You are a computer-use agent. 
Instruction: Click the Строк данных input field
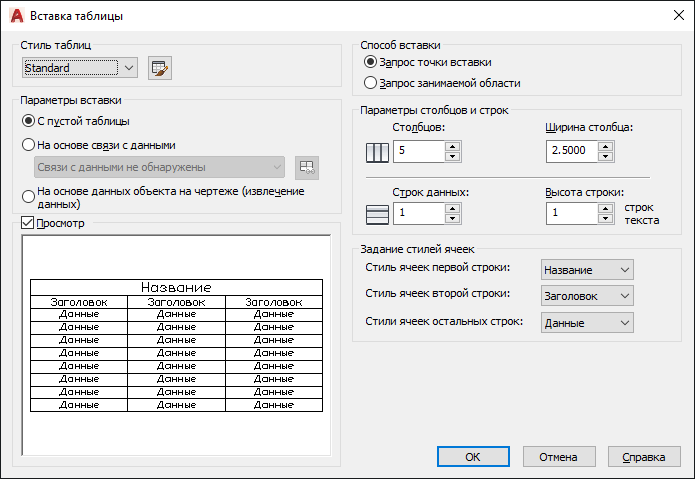[x=419, y=214]
